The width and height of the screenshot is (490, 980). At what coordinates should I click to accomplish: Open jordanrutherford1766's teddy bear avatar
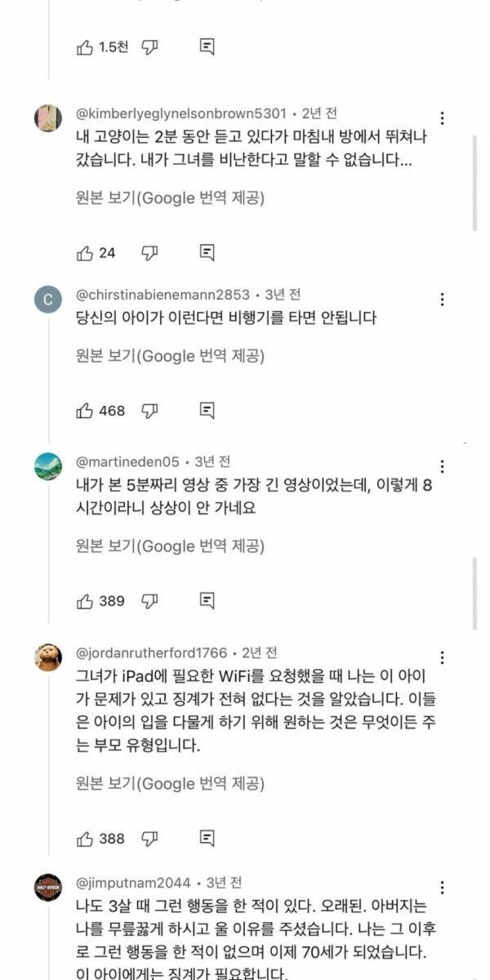48,657
